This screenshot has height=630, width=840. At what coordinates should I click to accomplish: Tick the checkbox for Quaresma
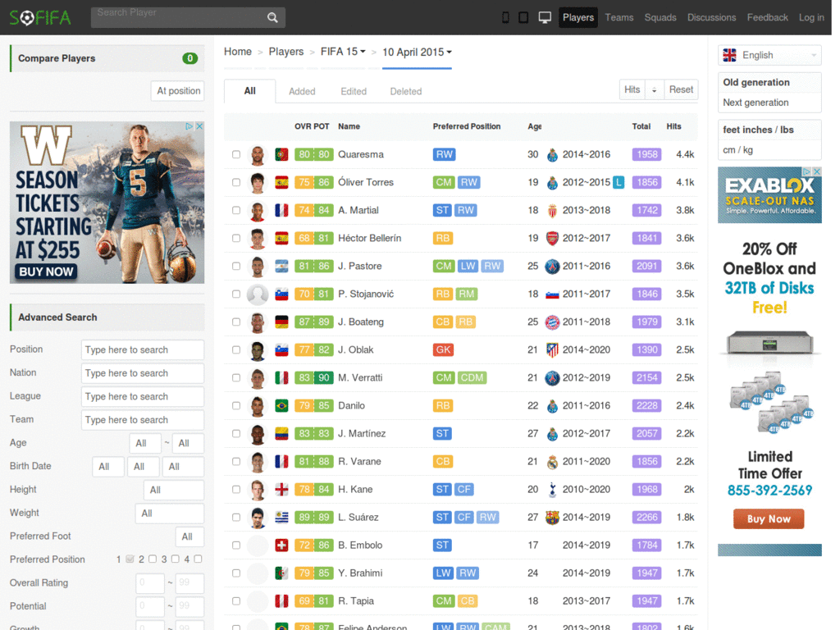[x=236, y=154]
